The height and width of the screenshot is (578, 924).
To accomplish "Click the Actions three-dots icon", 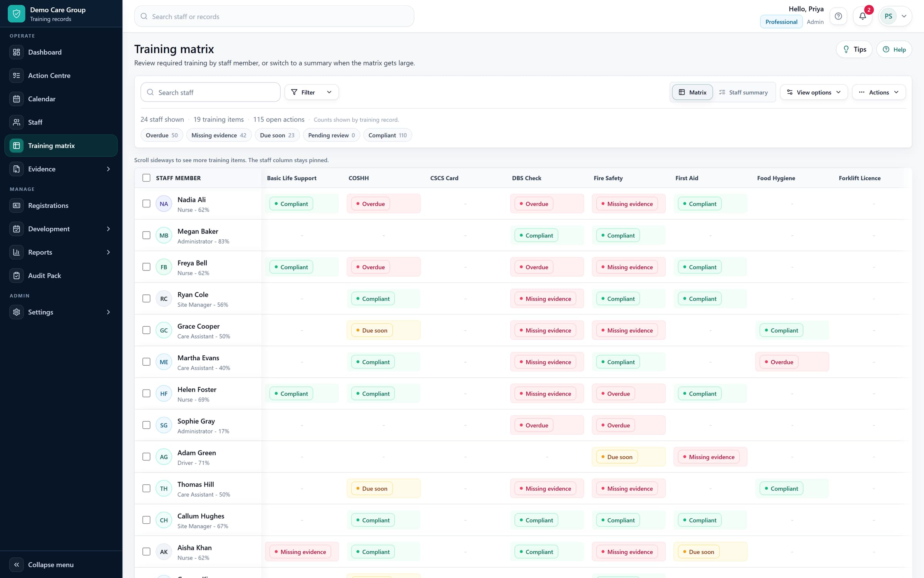I will 862,92.
